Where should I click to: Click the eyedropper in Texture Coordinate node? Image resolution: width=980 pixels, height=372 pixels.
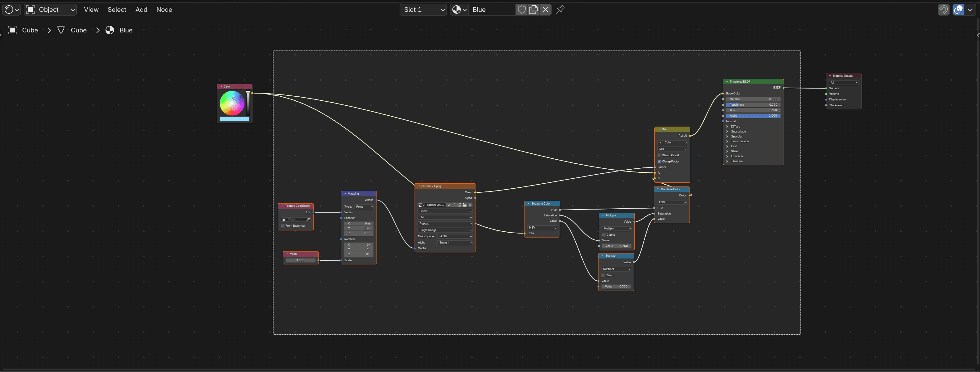point(308,220)
